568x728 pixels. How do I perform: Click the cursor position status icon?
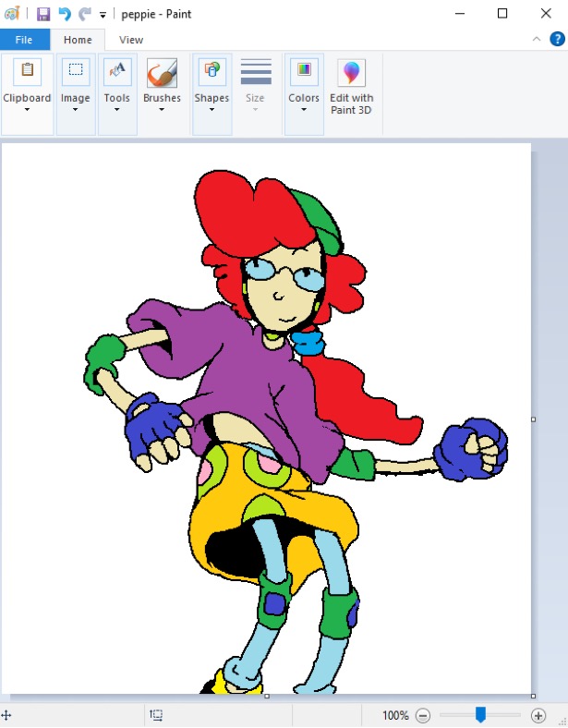[6, 715]
